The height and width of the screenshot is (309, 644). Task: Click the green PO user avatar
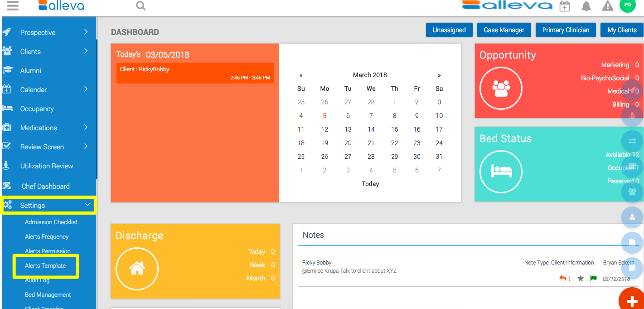tap(627, 5)
